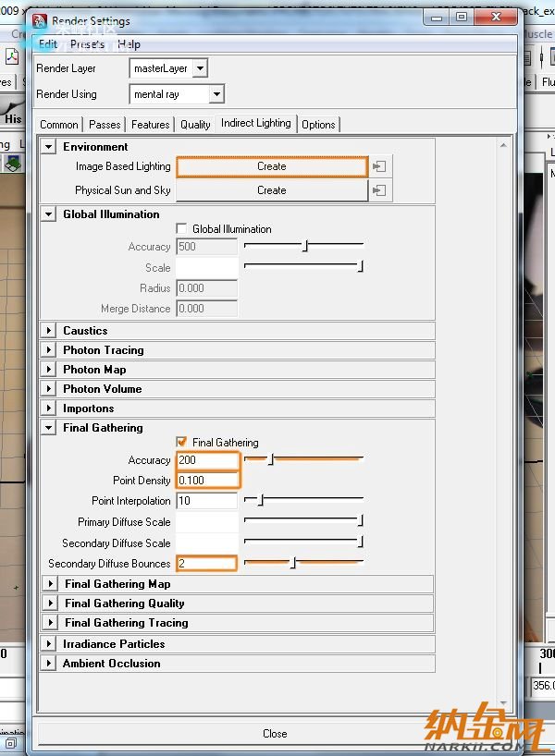
Task: Expand the Caustics section
Action: [50, 331]
